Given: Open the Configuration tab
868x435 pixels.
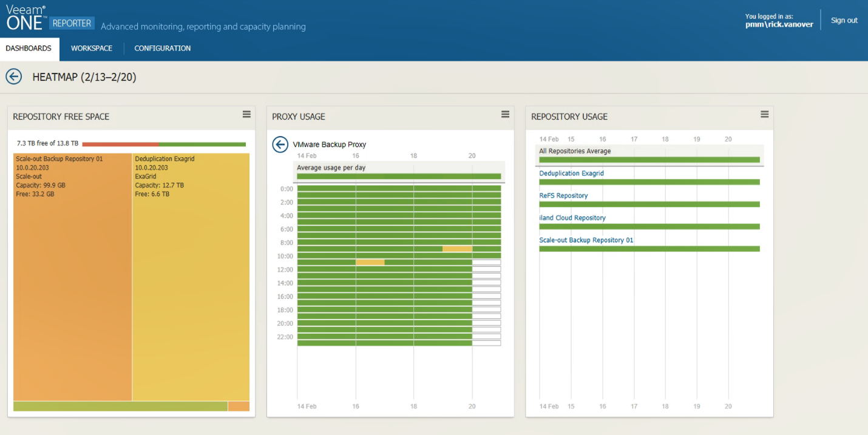Looking at the screenshot, I should [x=163, y=49].
